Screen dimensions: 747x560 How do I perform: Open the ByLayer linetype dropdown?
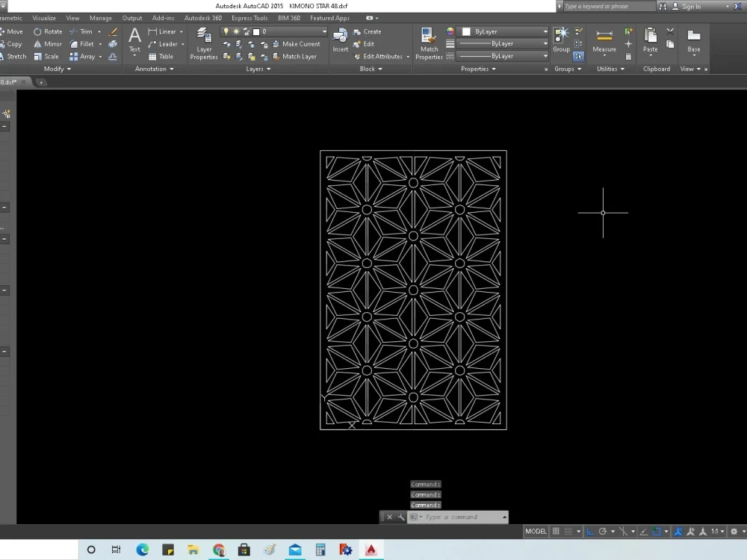point(503,56)
